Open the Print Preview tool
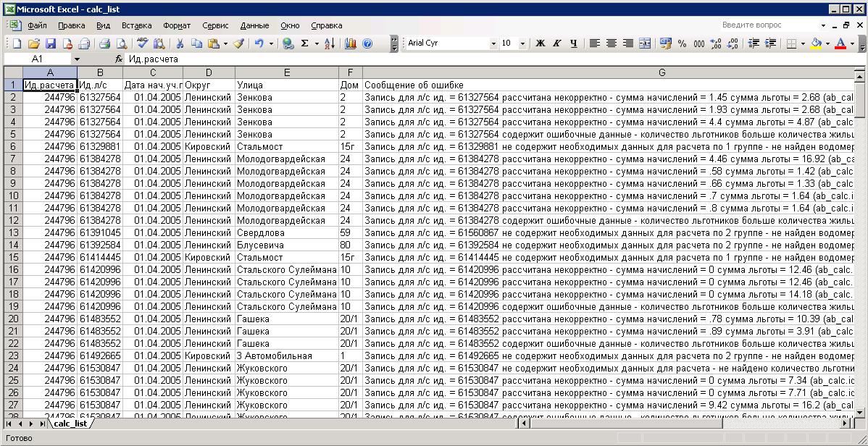Image resolution: width=868 pixels, height=446 pixels. coord(122,43)
